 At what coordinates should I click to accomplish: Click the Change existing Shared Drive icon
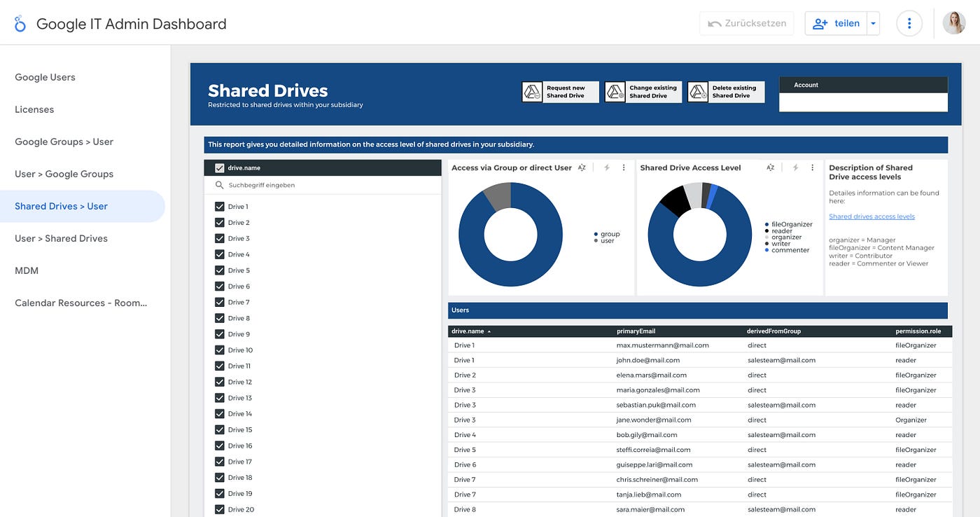coord(615,92)
